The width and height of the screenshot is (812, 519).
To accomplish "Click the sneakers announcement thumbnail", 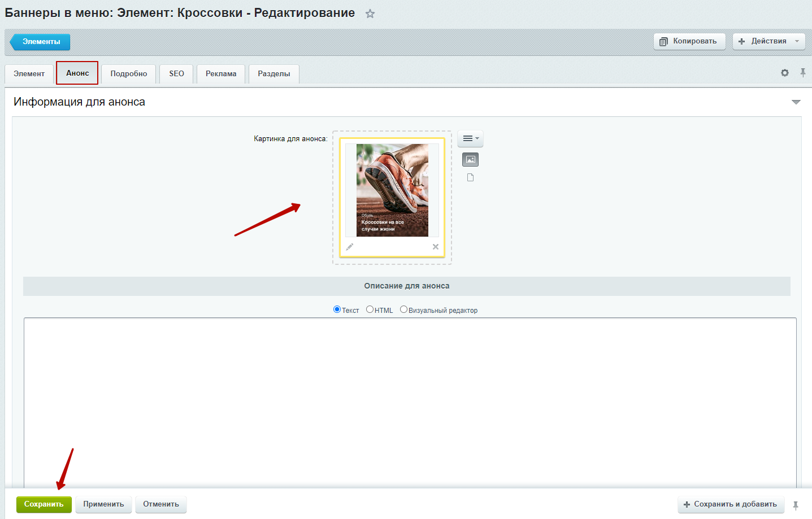I will coord(392,190).
